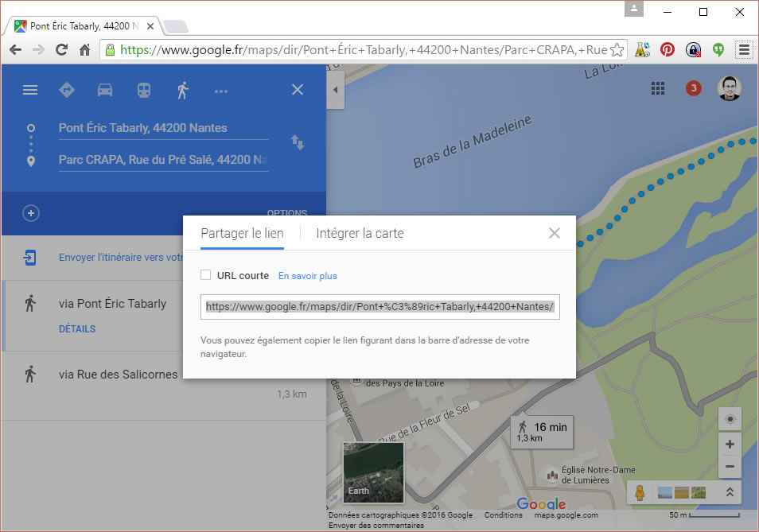
Task: Close the Pont Éric Tabarly browser tab
Action: point(150,26)
